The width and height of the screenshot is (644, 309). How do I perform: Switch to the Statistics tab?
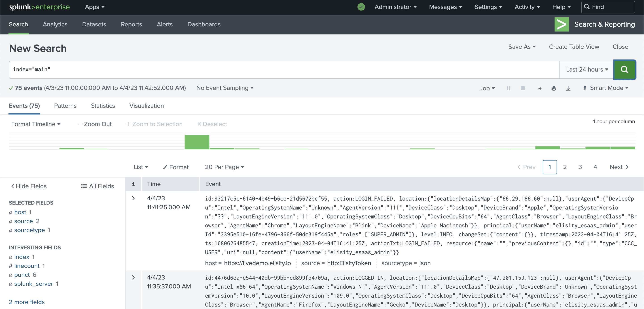103,106
